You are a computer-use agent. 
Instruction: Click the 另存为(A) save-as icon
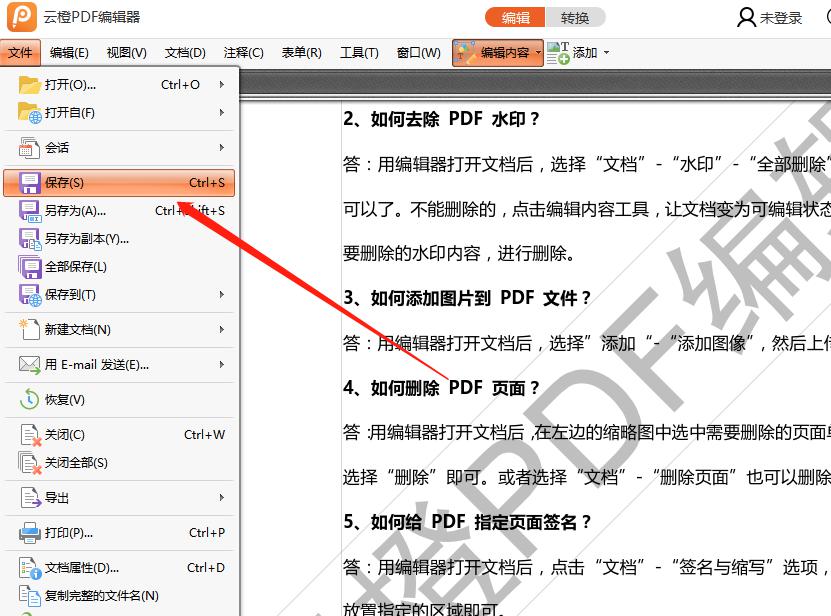(x=30, y=211)
